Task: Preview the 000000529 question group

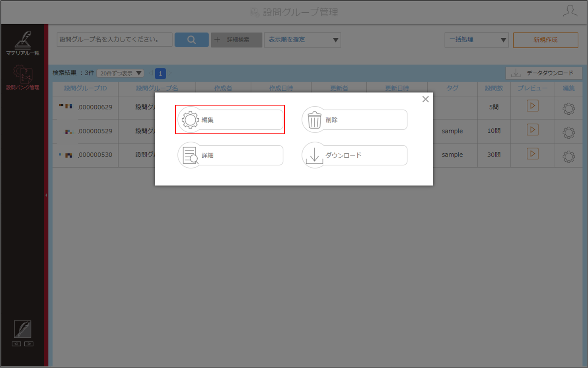Action: click(532, 130)
